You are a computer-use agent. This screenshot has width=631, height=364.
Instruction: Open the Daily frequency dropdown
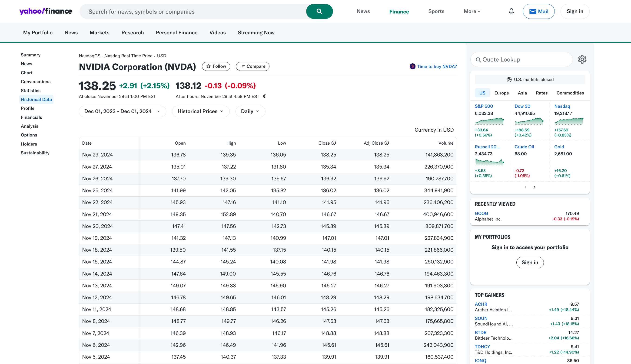point(250,111)
